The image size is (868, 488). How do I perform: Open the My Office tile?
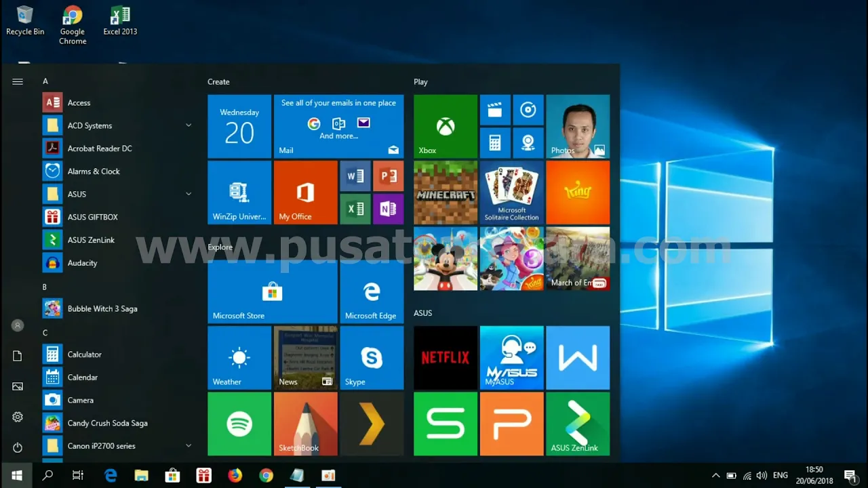[x=305, y=192]
